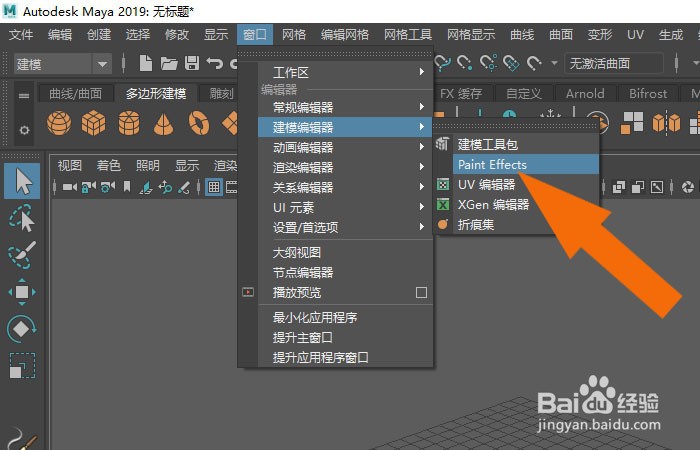
Task: Click the Open Scene folder icon
Action: click(x=169, y=63)
